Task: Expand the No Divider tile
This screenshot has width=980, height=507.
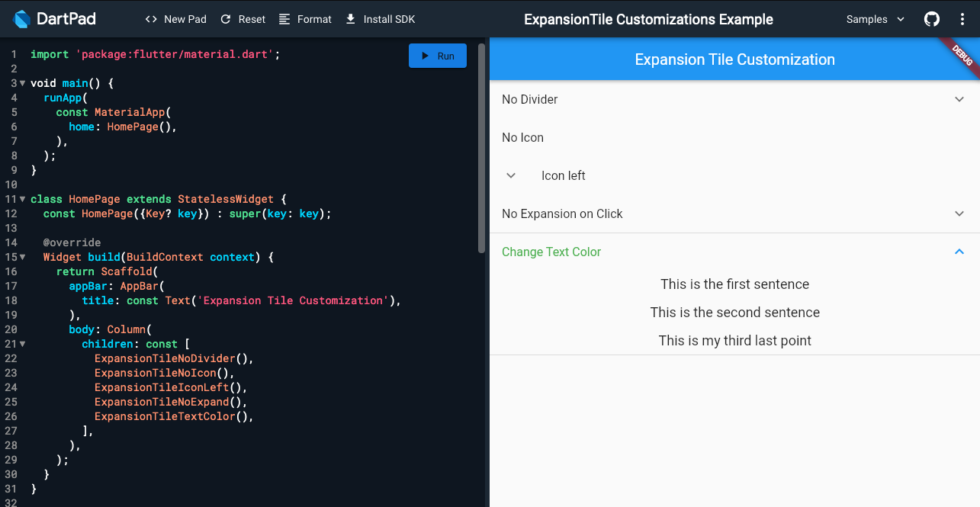Action: click(959, 98)
